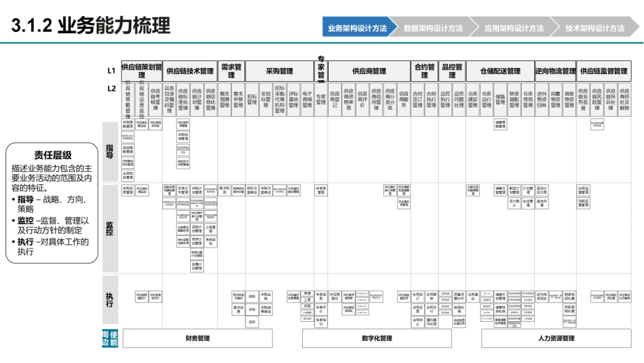
Task: Select the narrow L1 box 专家管理
Action: tap(321, 70)
